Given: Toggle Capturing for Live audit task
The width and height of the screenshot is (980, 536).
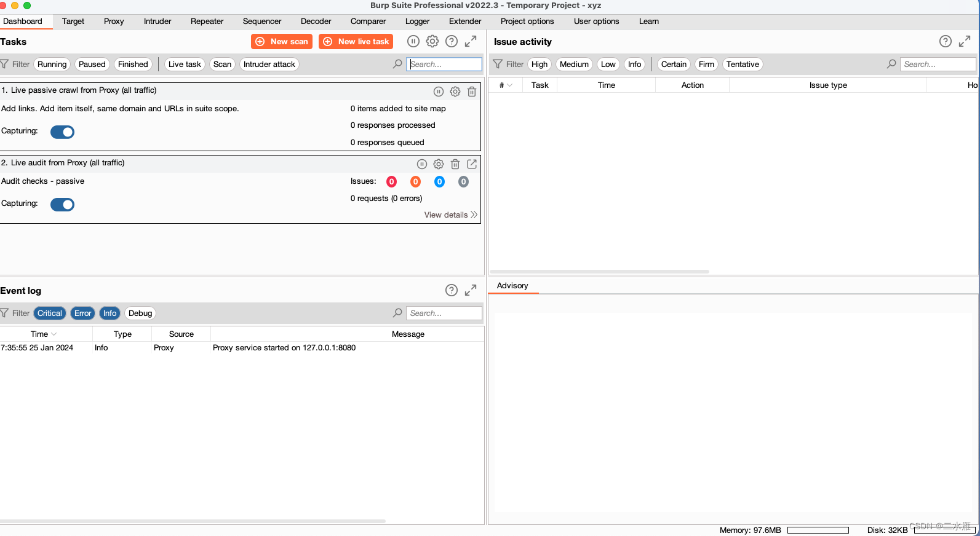Looking at the screenshot, I should pos(62,205).
